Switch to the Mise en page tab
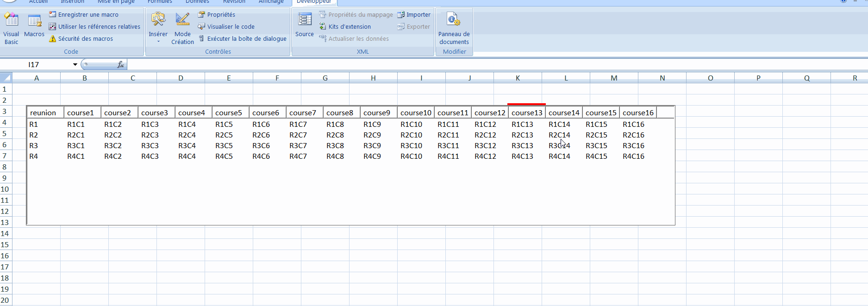The image size is (868, 306). pyautogui.click(x=116, y=2)
